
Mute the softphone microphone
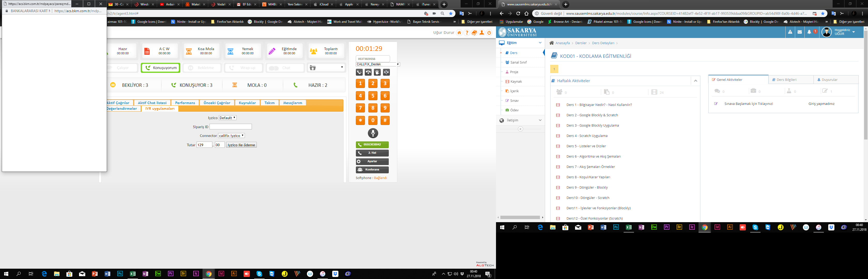point(373,133)
